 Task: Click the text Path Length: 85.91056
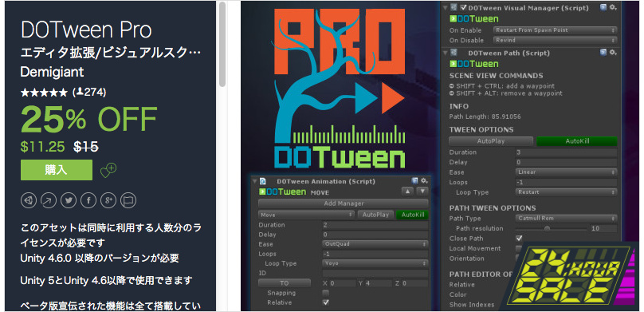pyautogui.click(x=485, y=117)
